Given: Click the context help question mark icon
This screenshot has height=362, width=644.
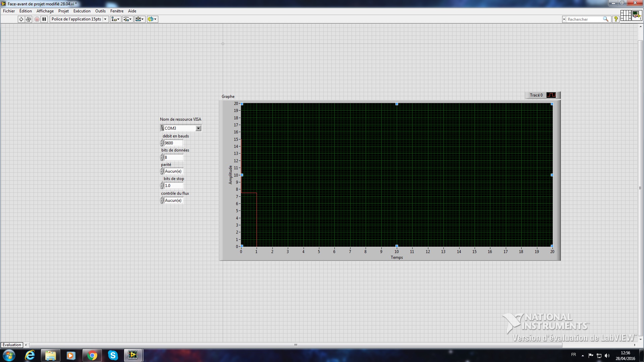Looking at the screenshot, I should pyautogui.click(x=615, y=19).
